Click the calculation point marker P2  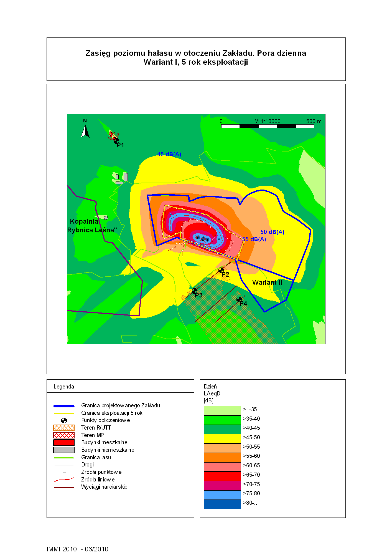tap(221, 270)
